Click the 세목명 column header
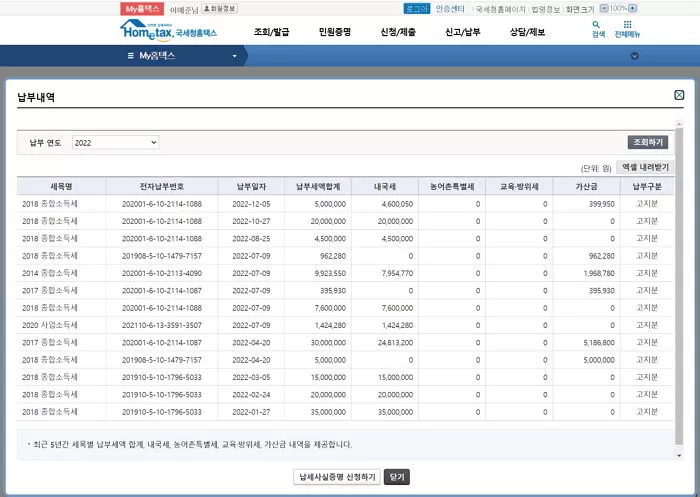The image size is (700, 497). pos(61,186)
